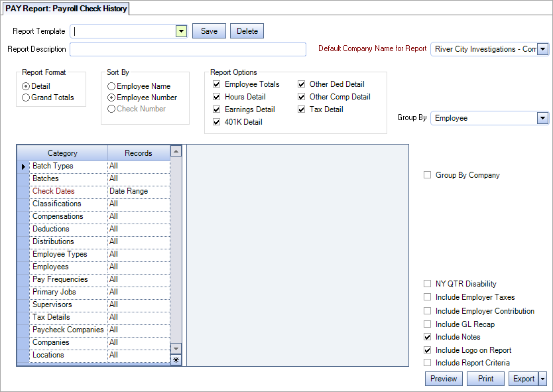Select the PAY Report: Payroll Check History tab
Viewport: 553px width, 392px height.
point(65,9)
